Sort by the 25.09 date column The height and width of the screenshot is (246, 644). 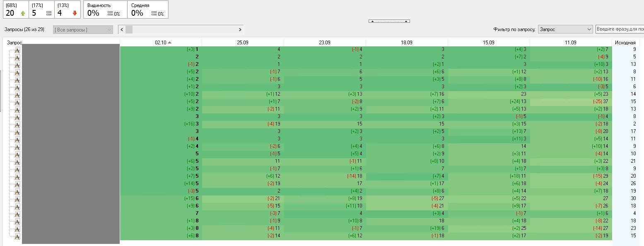243,43
